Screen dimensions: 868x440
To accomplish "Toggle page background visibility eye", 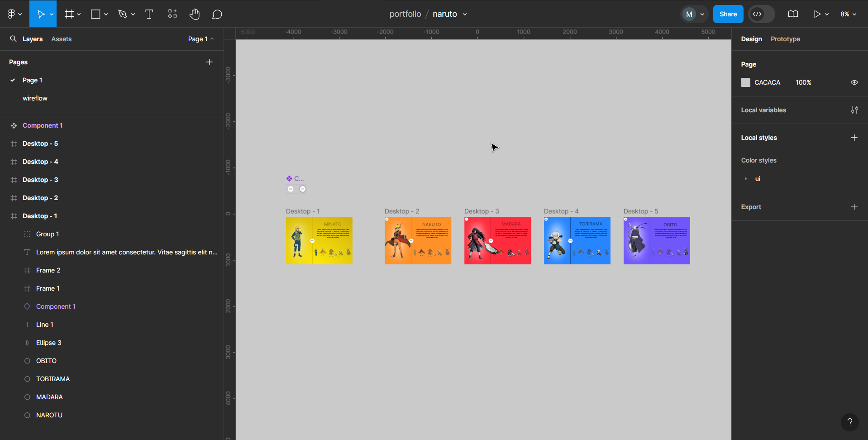I will (854, 82).
